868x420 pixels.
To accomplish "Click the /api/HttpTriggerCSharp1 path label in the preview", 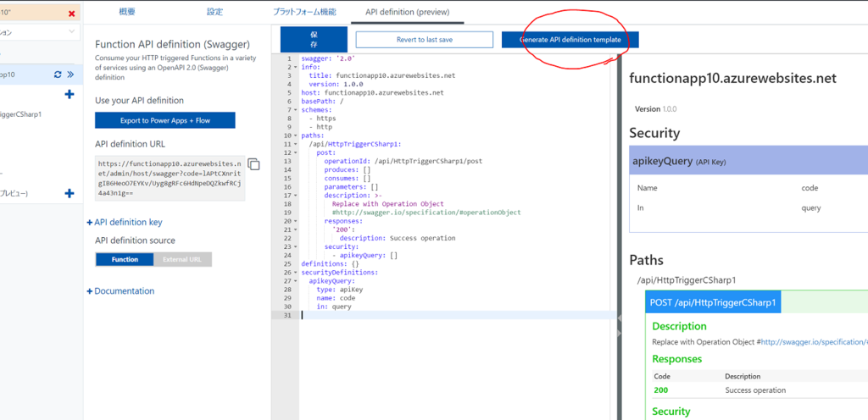I will click(687, 280).
